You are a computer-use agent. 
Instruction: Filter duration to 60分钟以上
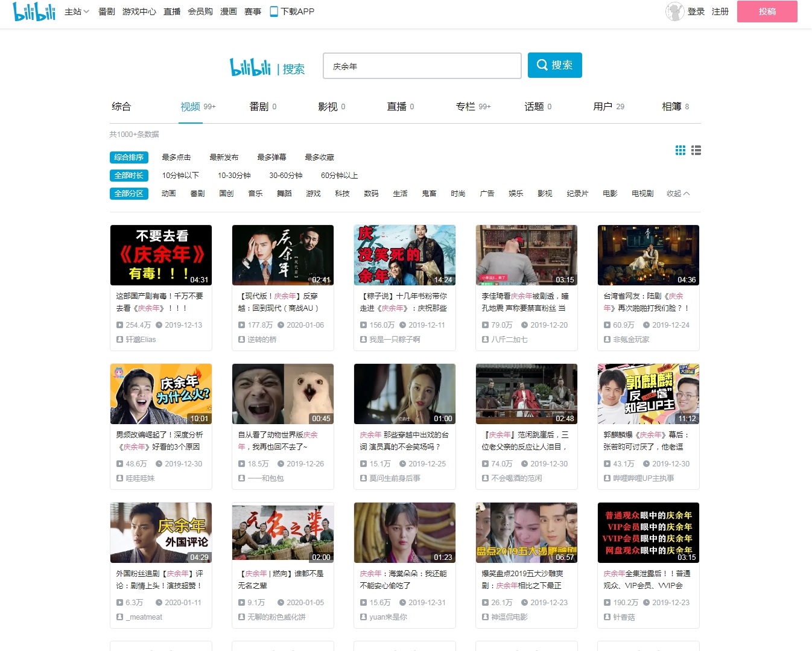340,176
